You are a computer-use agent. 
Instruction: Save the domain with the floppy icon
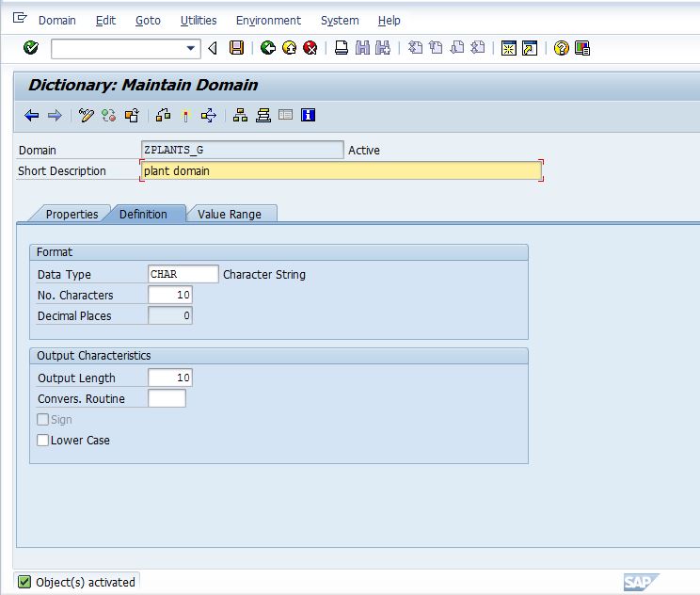(x=236, y=47)
